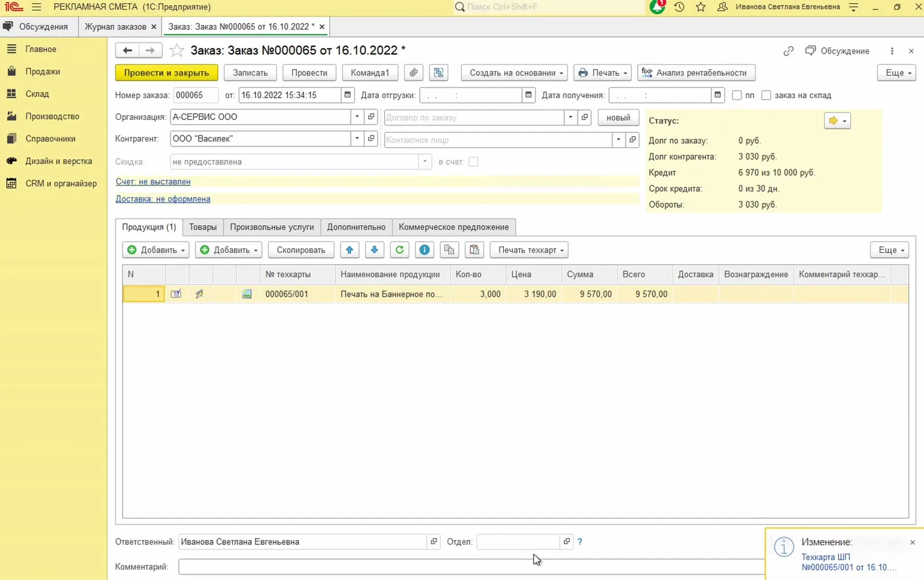Viewport: 924px width, 580px height.
Task: Open status arrow dropdown
Action: (837, 121)
